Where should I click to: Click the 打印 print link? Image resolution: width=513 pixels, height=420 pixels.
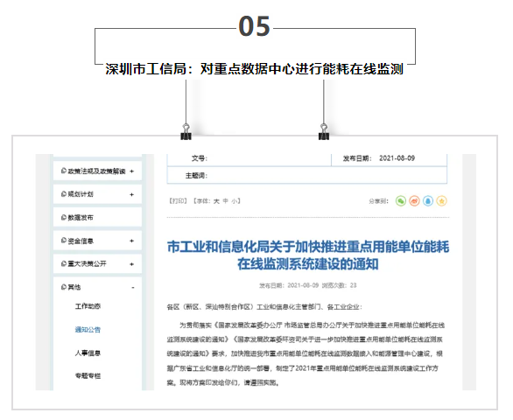(x=178, y=201)
